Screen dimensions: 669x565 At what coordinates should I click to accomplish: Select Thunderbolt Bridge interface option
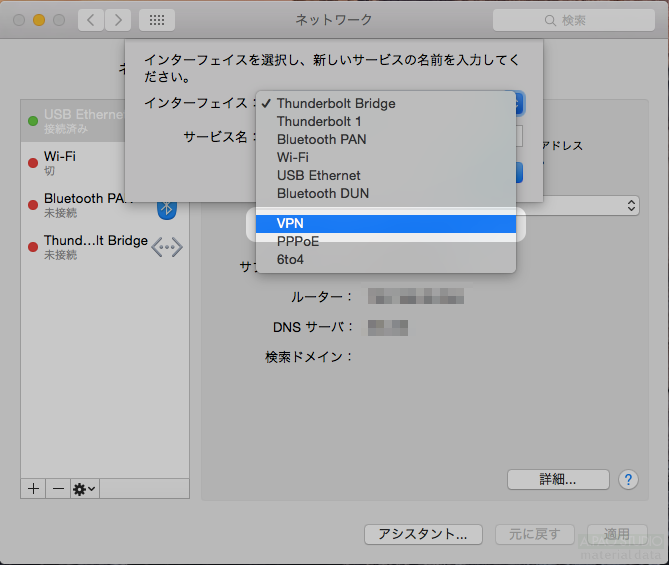click(386, 104)
